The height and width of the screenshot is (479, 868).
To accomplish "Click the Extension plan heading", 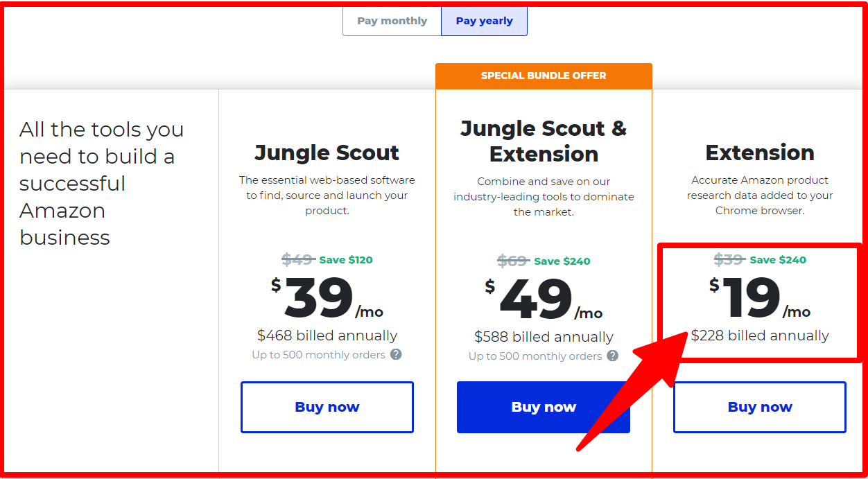I will [x=760, y=153].
